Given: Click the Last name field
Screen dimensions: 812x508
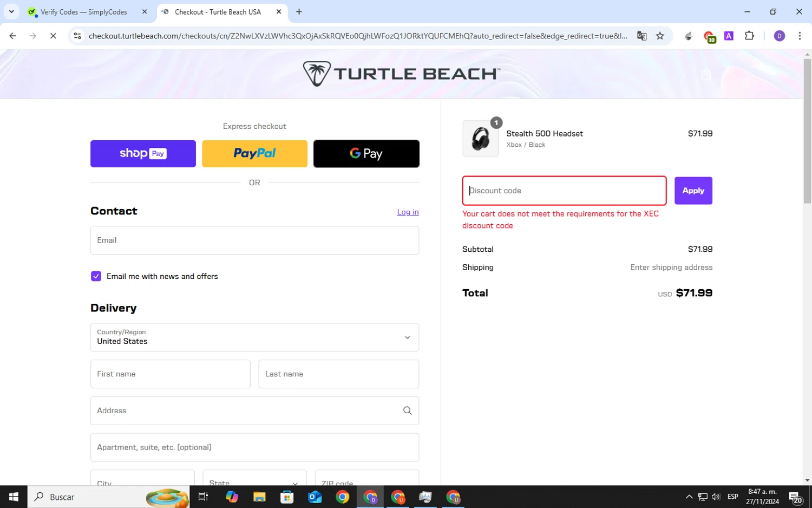Looking at the screenshot, I should 339,374.
